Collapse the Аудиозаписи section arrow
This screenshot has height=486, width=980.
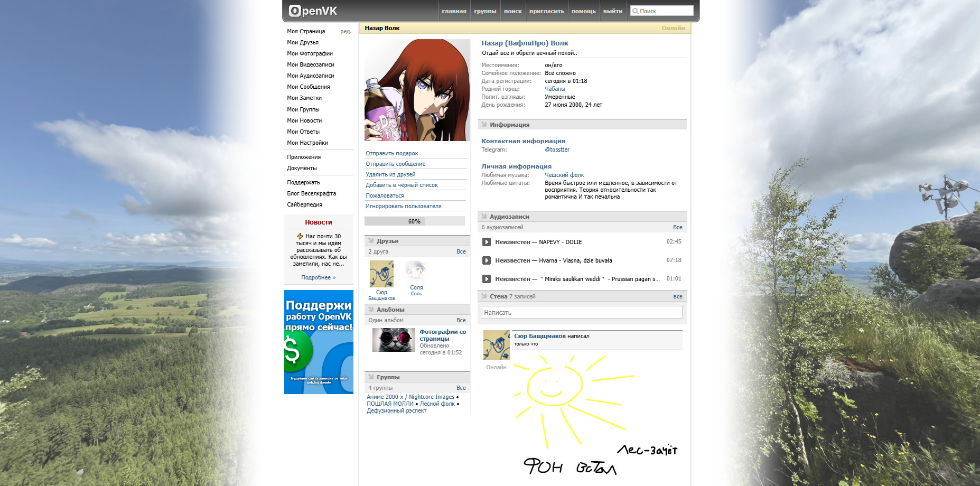(484, 216)
